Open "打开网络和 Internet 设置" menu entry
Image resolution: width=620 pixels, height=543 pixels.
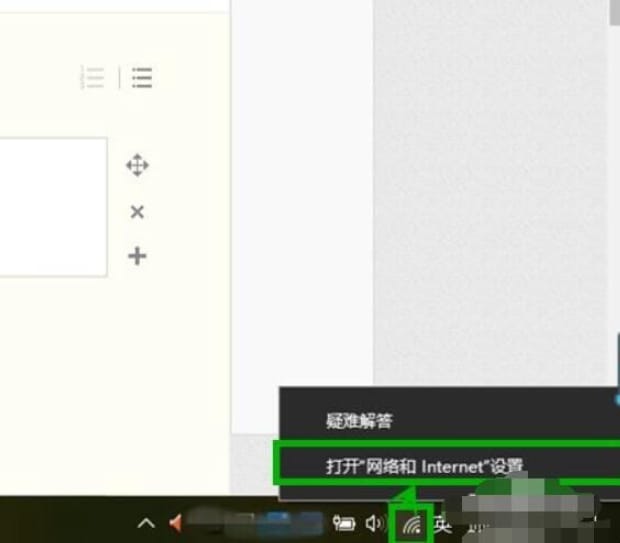coord(425,466)
